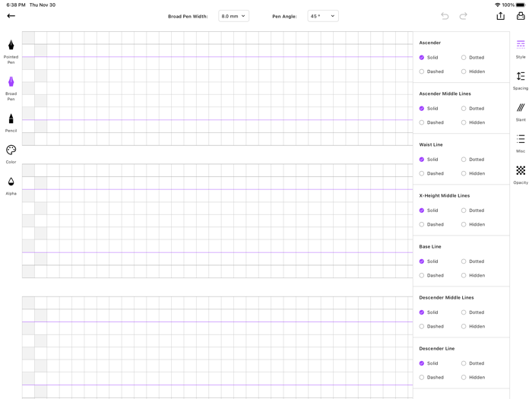This screenshot has height=399, width=532.
Task: Set Descender Line to Dashed
Action: [x=432, y=377]
